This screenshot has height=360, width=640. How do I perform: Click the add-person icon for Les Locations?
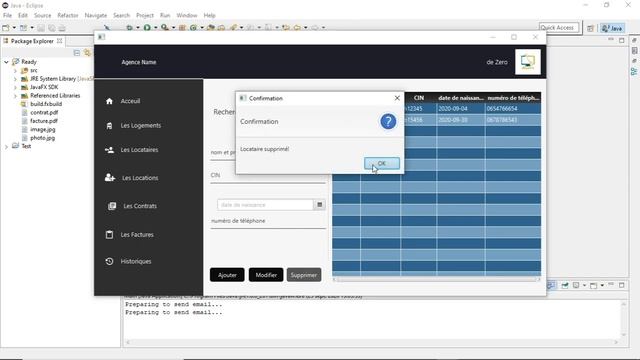pos(110,178)
